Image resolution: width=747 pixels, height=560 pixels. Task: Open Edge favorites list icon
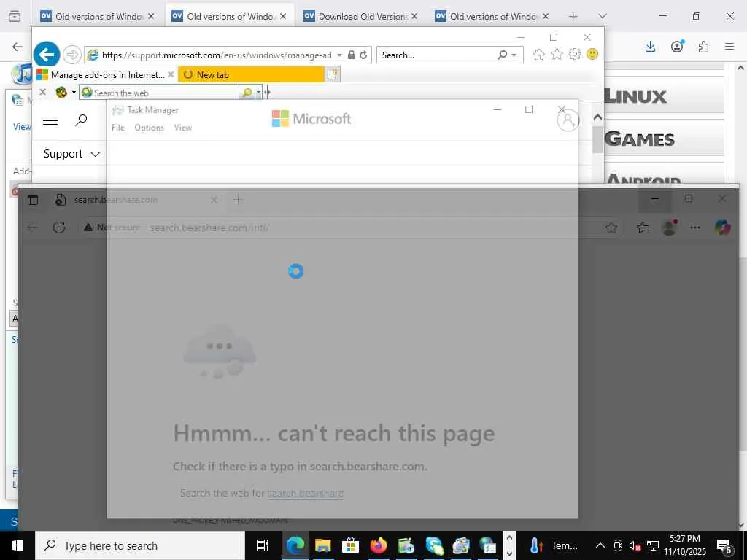pos(643,227)
